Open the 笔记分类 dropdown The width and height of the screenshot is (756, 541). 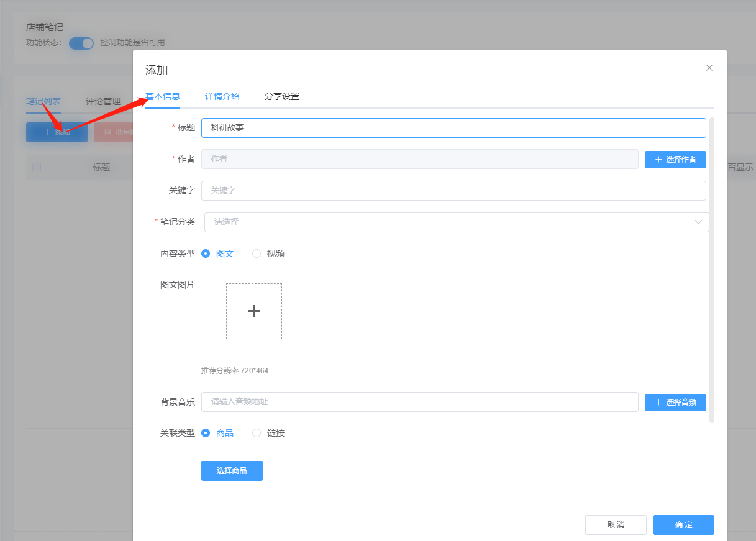pos(447,222)
